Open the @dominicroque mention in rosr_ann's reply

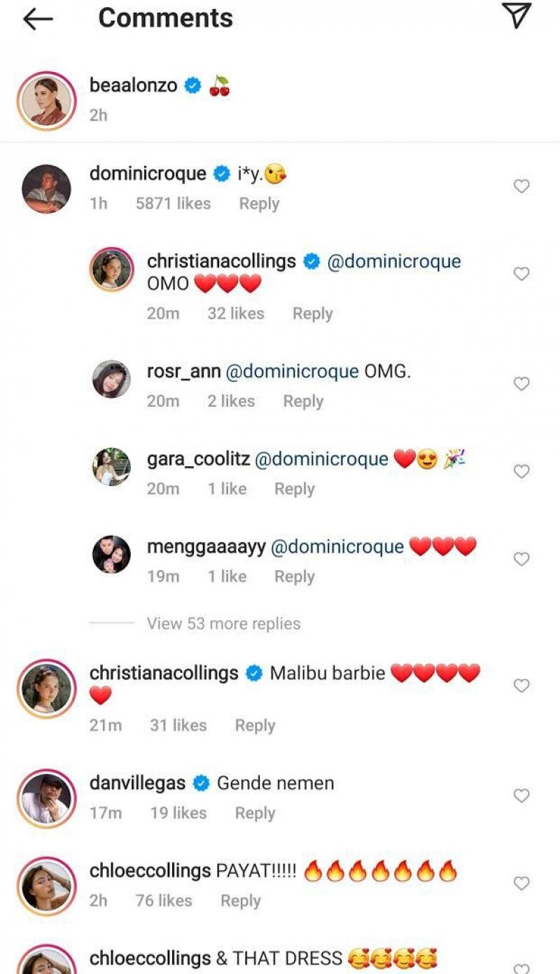coord(292,371)
